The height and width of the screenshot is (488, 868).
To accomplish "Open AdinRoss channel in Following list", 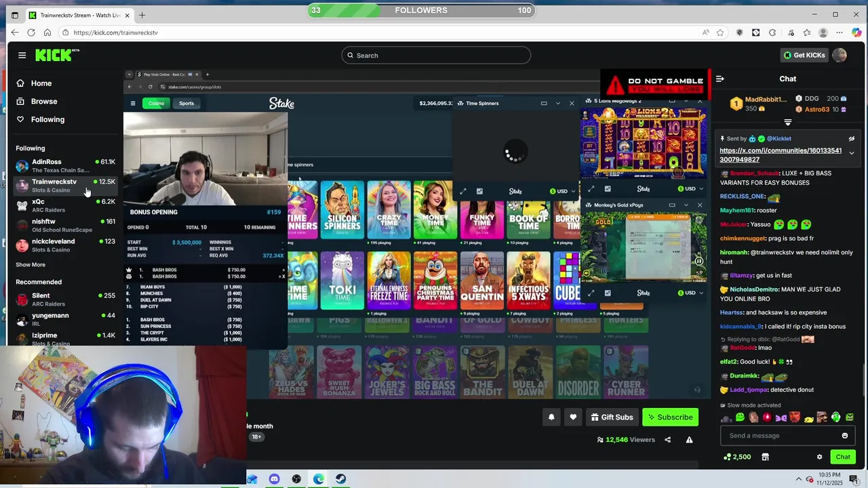I will pyautogui.click(x=65, y=165).
